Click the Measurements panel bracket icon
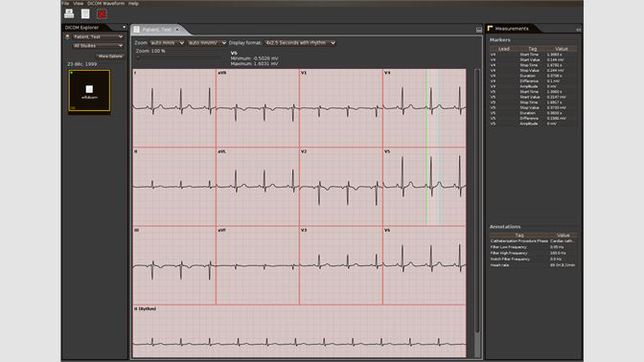The image size is (644, 362). pyautogui.click(x=490, y=29)
